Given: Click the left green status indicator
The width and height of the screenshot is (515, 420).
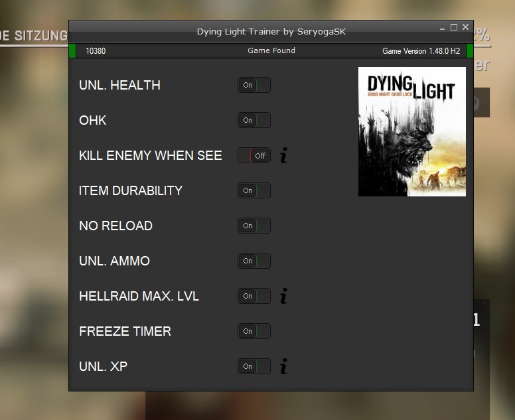Looking at the screenshot, I should 72,51.
